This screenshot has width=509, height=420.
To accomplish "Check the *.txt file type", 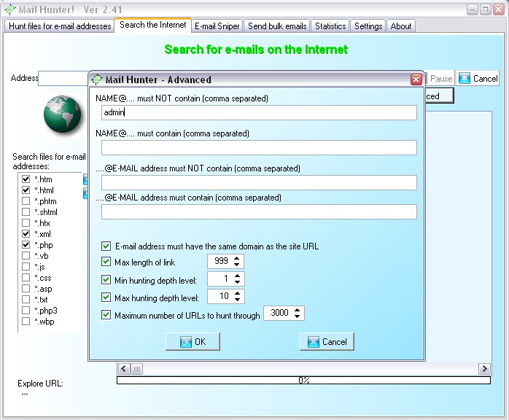I will (26, 299).
